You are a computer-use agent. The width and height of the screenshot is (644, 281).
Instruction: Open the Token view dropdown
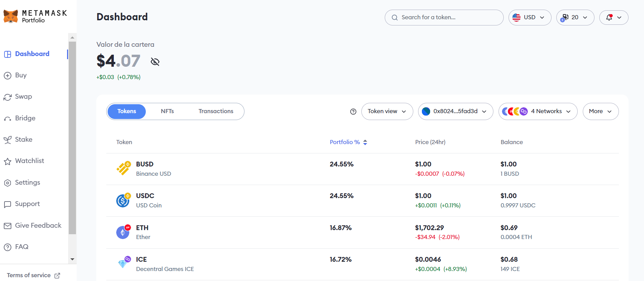pyautogui.click(x=387, y=111)
